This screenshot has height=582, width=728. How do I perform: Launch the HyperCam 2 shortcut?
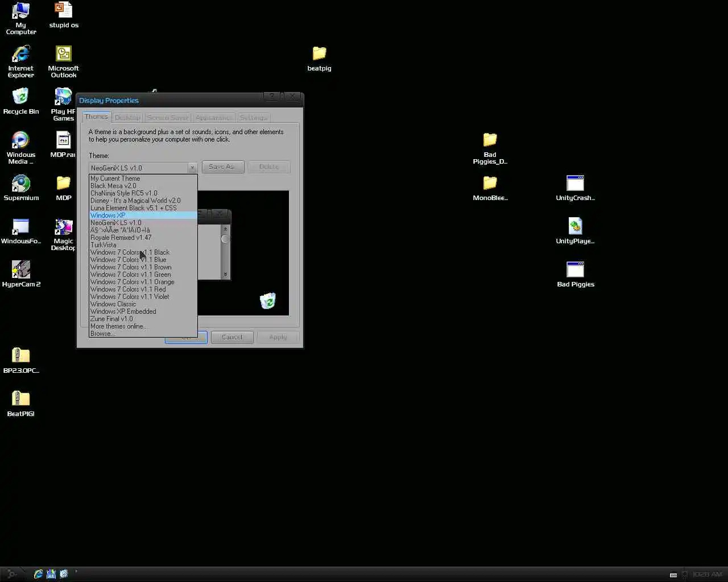click(x=21, y=275)
